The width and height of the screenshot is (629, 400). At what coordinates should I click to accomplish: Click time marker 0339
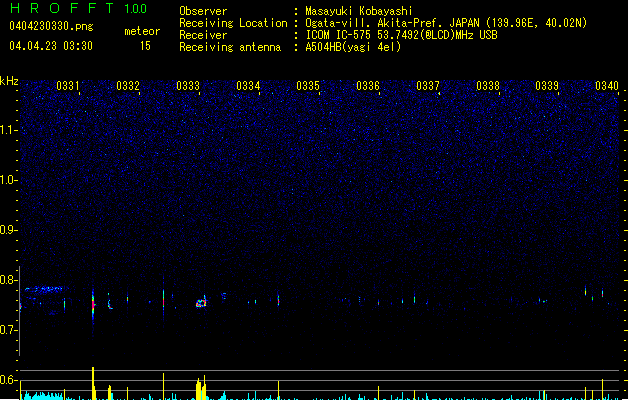click(547, 86)
